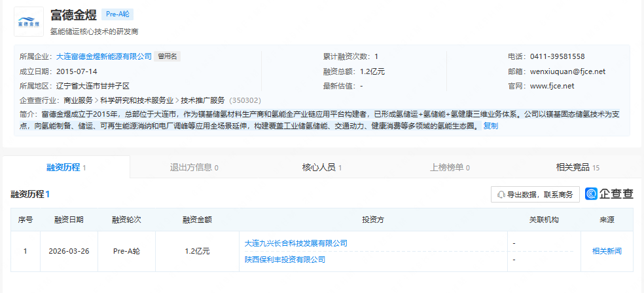Click the 导出数据，联系商务 button
This screenshot has height=293, width=644.
tap(535, 195)
